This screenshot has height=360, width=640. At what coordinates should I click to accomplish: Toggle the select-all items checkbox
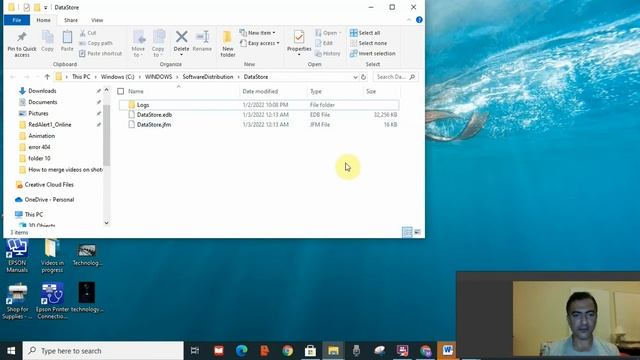click(x=120, y=91)
